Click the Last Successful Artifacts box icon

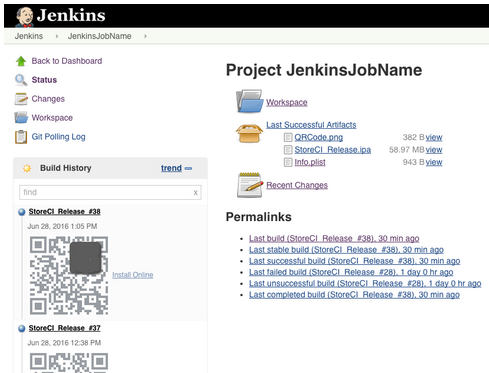[249, 133]
